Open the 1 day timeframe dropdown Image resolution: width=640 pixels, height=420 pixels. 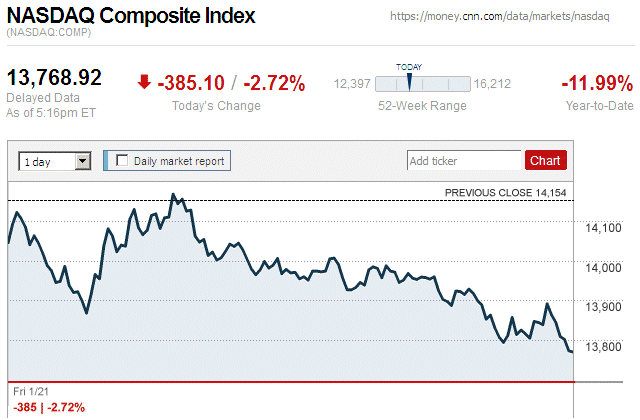55,160
